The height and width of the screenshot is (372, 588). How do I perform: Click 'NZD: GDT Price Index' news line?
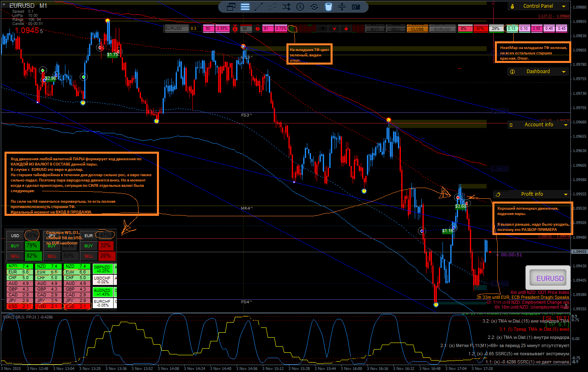point(540,292)
